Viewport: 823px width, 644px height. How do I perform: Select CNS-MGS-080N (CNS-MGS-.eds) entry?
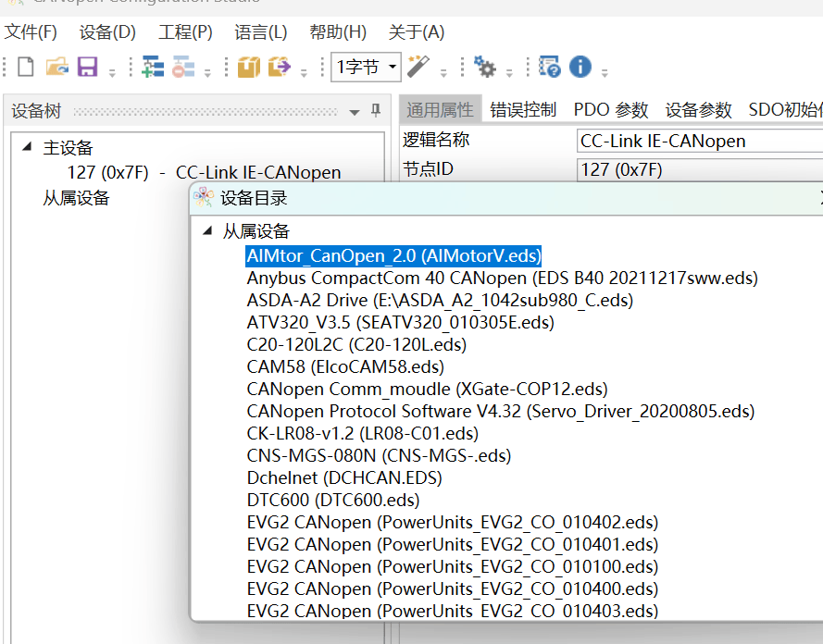[x=379, y=456]
